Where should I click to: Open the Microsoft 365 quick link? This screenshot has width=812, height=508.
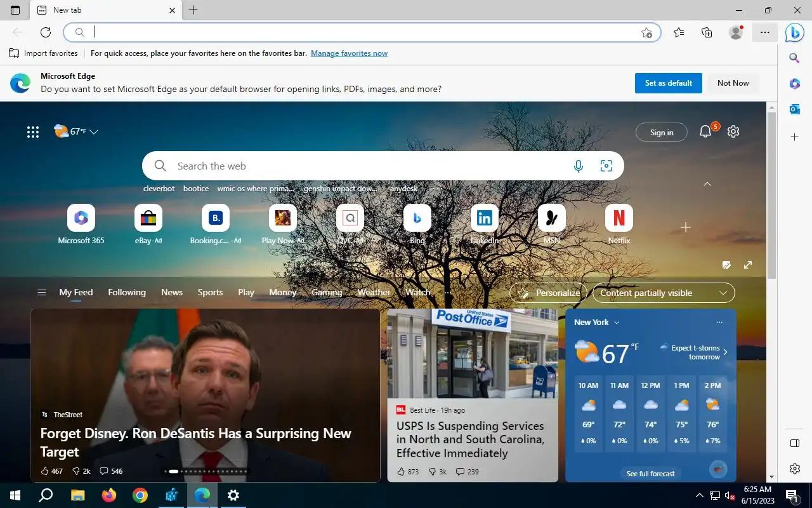[x=81, y=225]
